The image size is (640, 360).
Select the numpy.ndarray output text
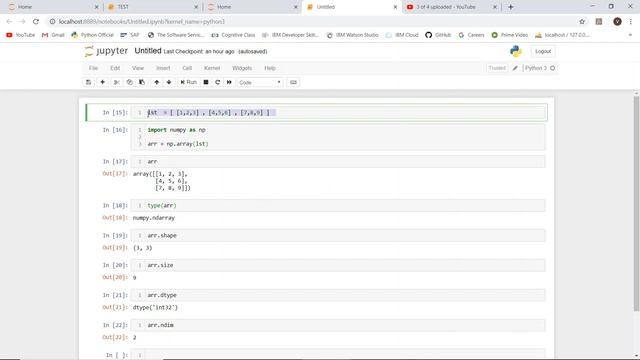(x=154, y=218)
